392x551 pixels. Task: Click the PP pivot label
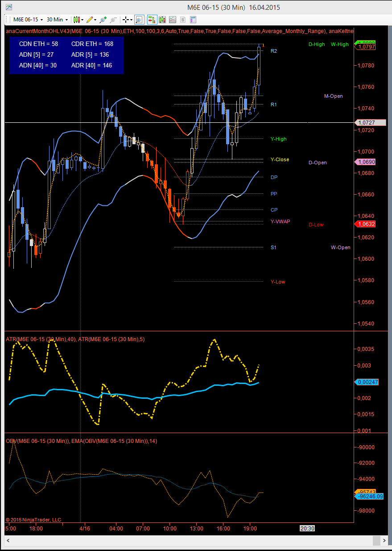point(274,194)
